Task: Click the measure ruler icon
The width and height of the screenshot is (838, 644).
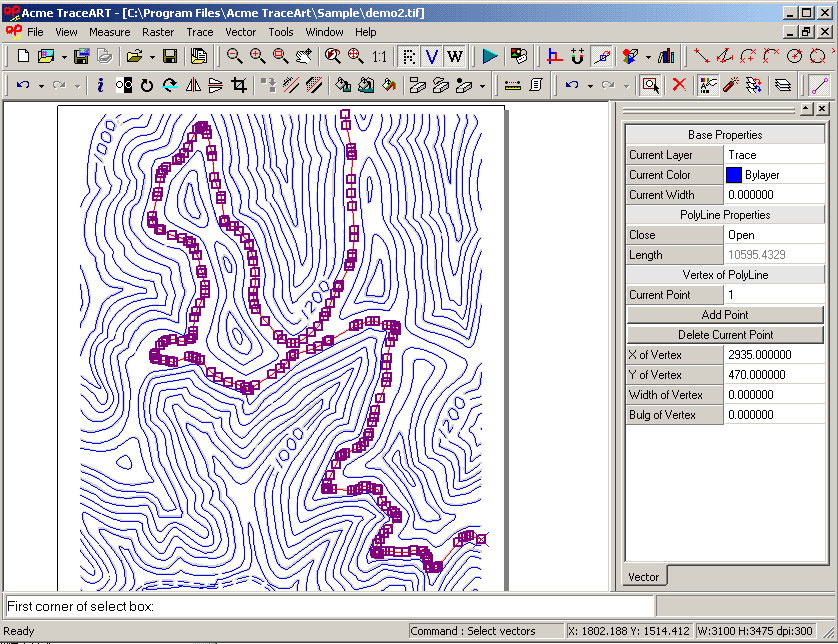Action: (x=510, y=85)
